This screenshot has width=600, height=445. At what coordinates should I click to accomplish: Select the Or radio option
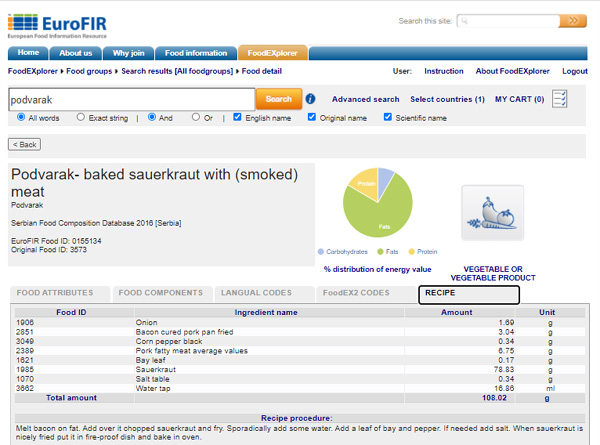pos(196,117)
